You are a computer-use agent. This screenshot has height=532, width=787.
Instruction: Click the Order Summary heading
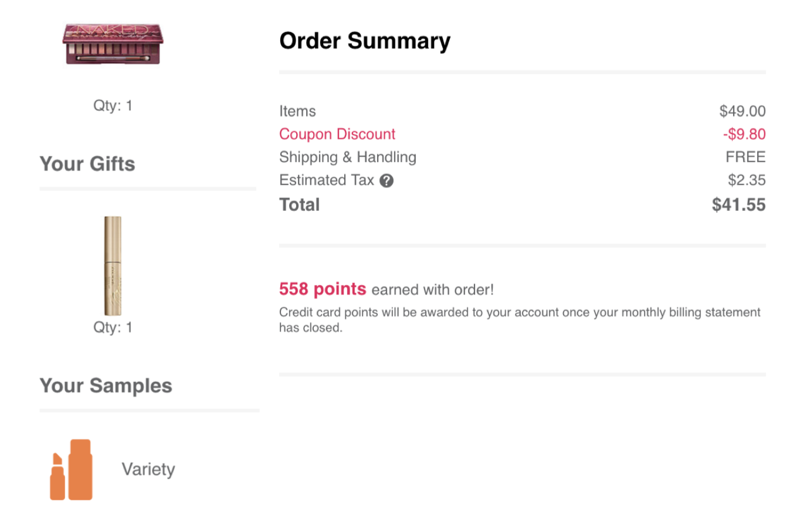(365, 41)
